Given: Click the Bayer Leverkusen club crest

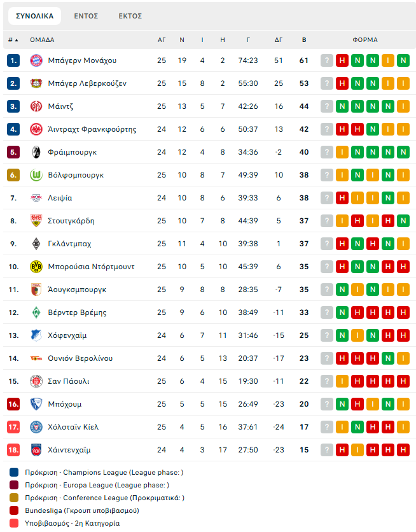Looking at the screenshot, I should 36,83.
